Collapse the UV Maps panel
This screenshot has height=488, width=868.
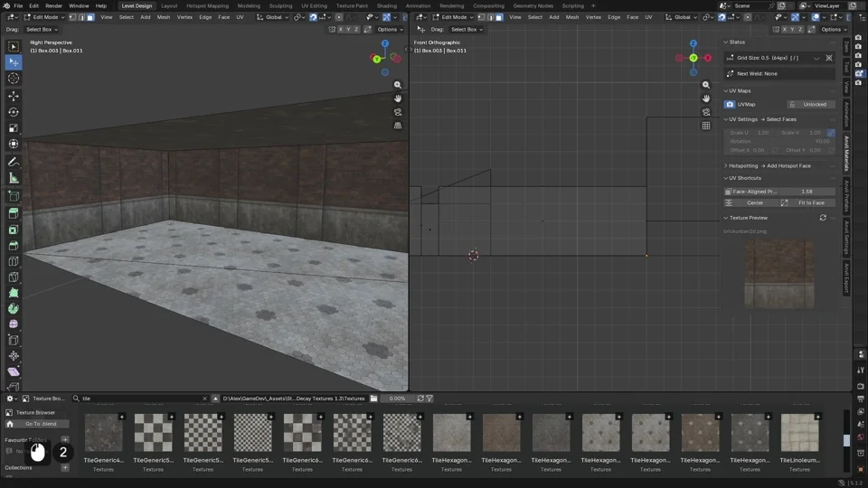click(x=726, y=90)
